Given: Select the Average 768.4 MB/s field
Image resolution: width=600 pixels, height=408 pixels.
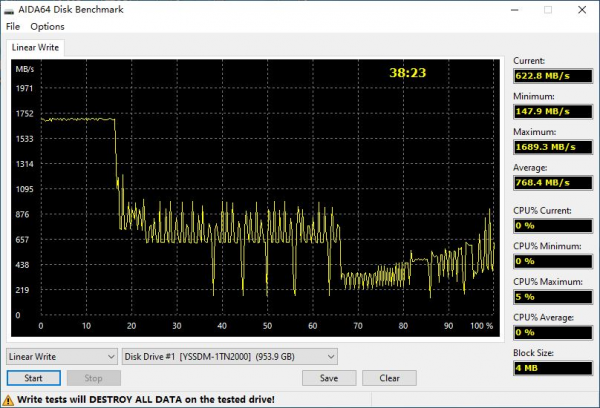Looking at the screenshot, I should click(552, 183).
